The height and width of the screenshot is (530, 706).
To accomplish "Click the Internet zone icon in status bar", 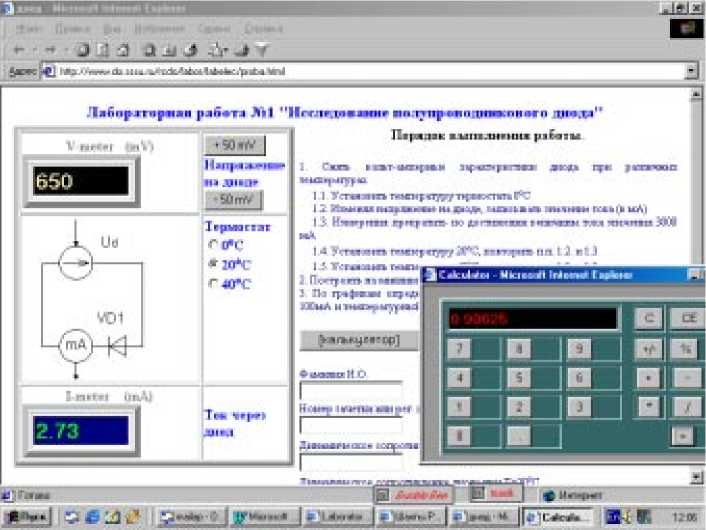I will point(548,496).
